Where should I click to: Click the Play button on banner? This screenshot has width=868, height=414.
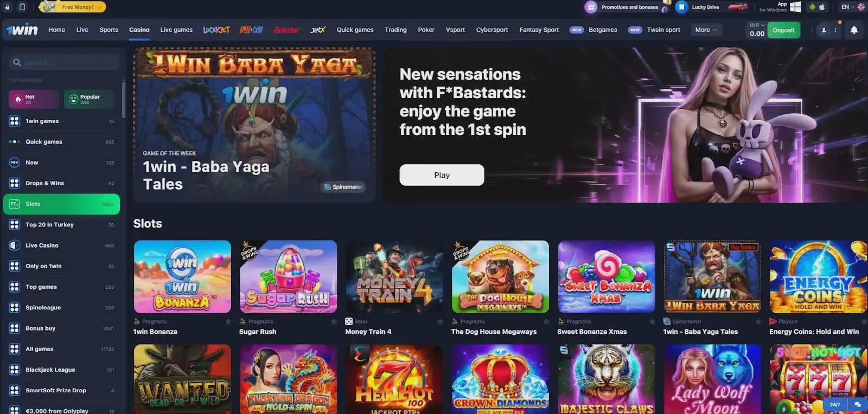442,175
